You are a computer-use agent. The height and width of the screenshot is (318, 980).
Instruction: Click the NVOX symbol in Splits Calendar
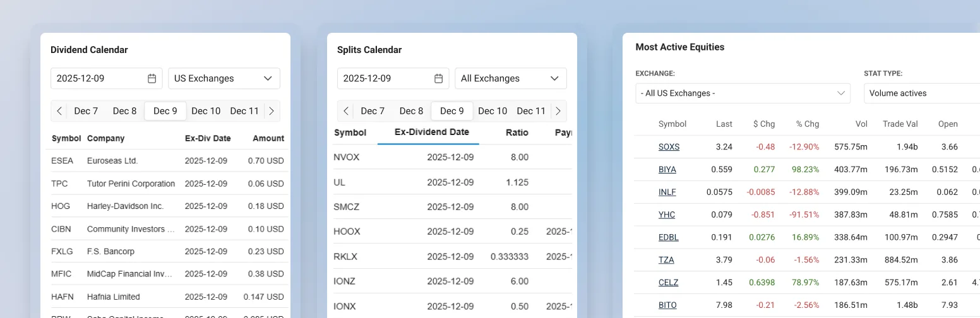pos(347,157)
